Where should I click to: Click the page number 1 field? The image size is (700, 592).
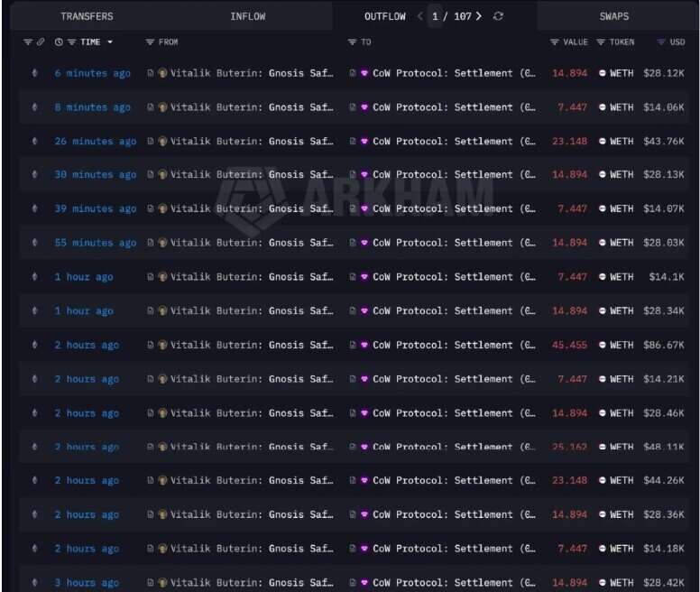point(435,16)
